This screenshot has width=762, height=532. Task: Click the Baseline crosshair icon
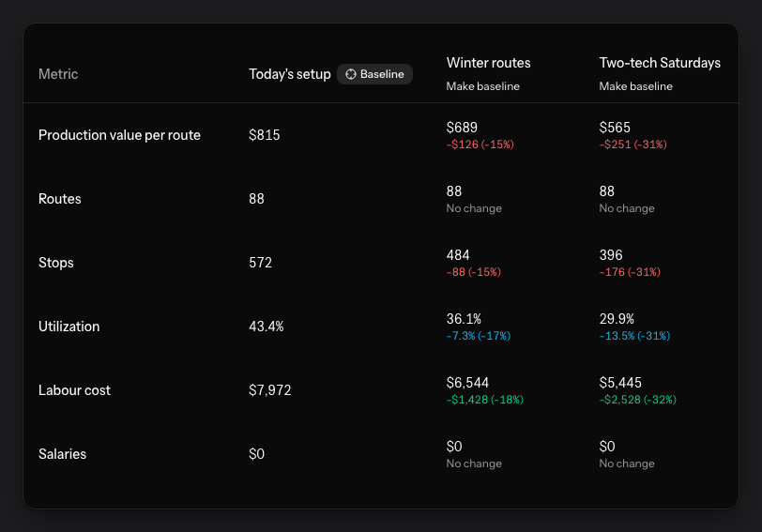pyautogui.click(x=350, y=74)
